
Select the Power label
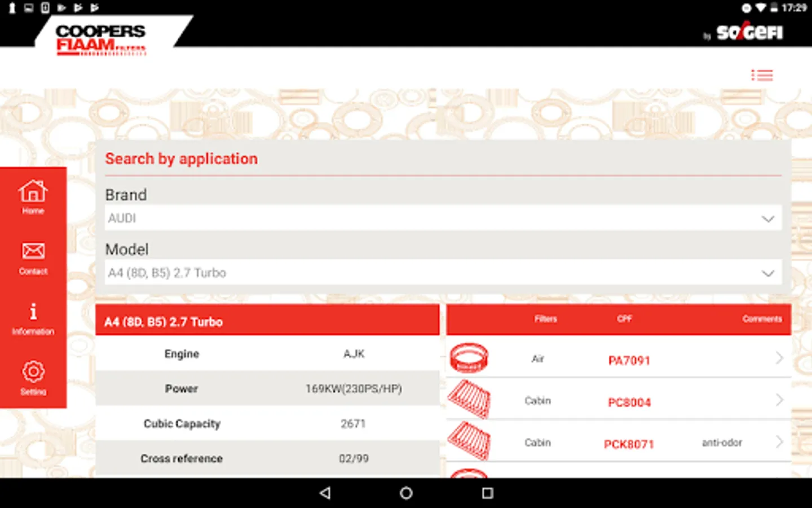[x=182, y=388]
